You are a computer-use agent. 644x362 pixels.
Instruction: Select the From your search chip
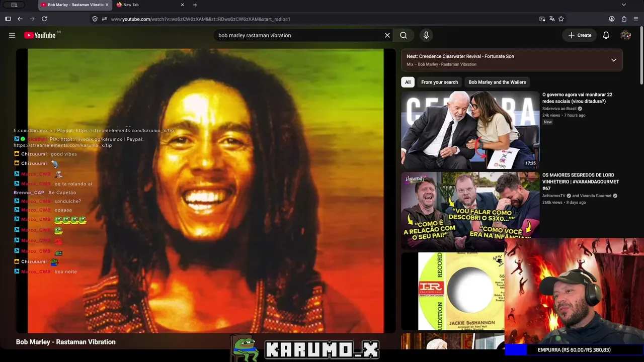(x=440, y=82)
